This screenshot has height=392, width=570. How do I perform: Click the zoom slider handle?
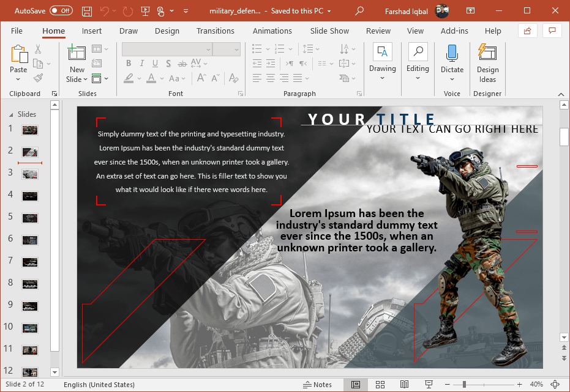pos(464,385)
